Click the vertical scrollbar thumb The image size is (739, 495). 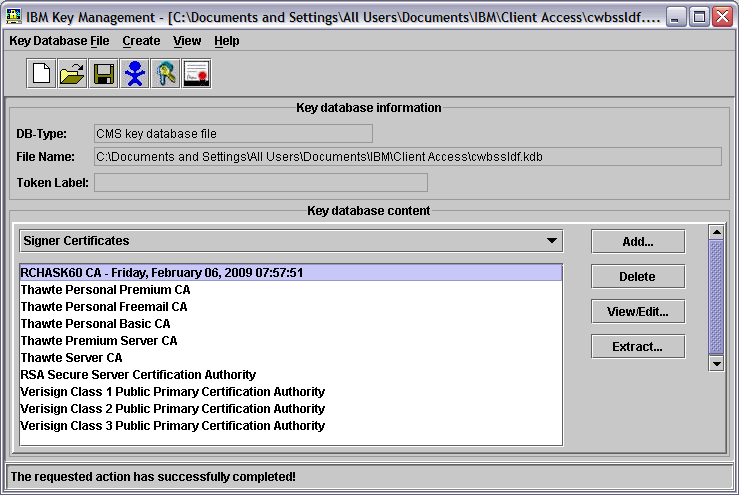pyautogui.click(x=716, y=297)
